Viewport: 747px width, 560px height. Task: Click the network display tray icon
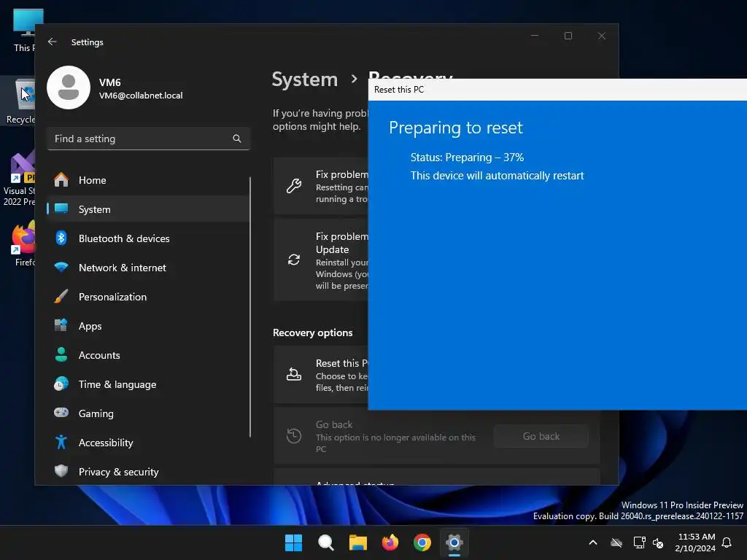639,542
